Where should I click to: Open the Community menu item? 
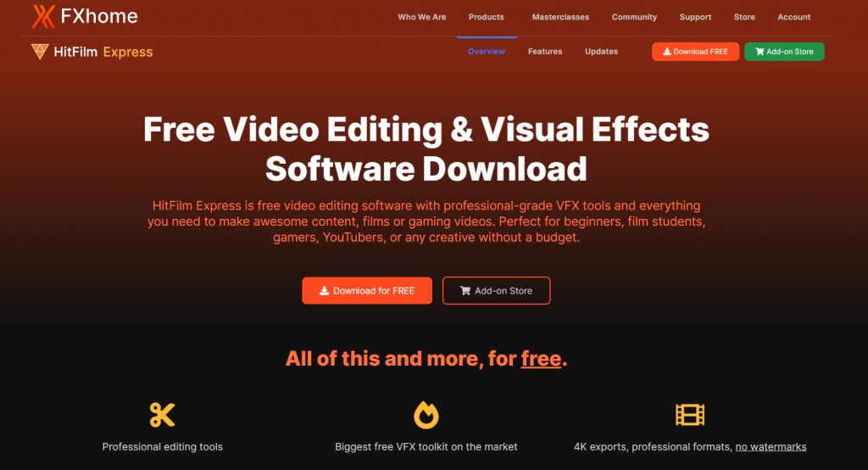pyautogui.click(x=634, y=17)
